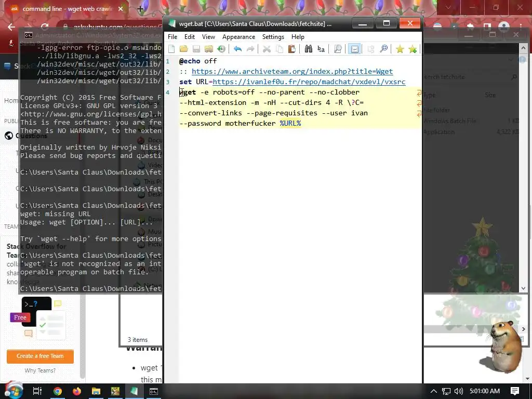The image size is (532, 399).
Task: Click the Size column header in Explorer
Action: (x=490, y=95)
